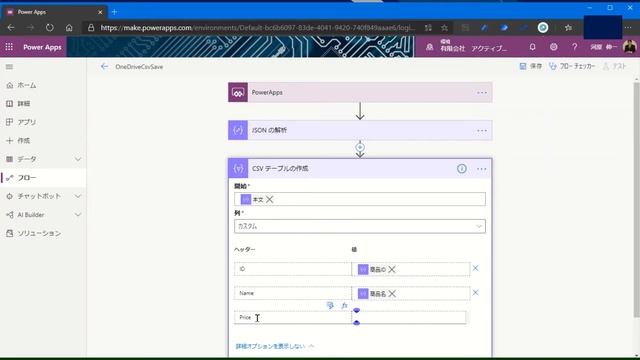Screen dimensions: 640x360
Task: Expand the JSON の解析 step
Action: point(360,131)
